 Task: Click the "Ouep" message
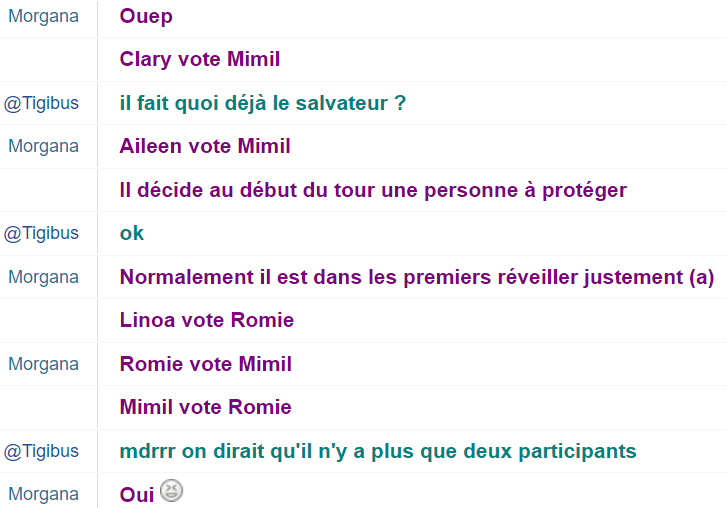click(x=146, y=16)
